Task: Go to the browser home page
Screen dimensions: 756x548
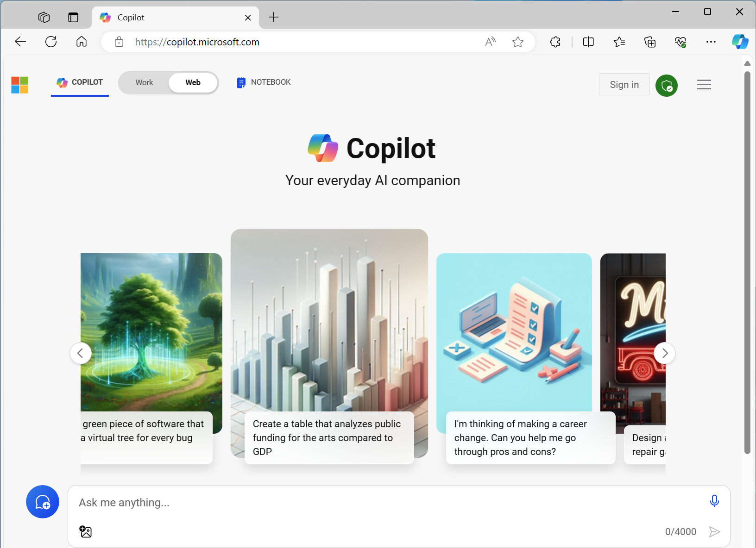Action: pyautogui.click(x=82, y=42)
